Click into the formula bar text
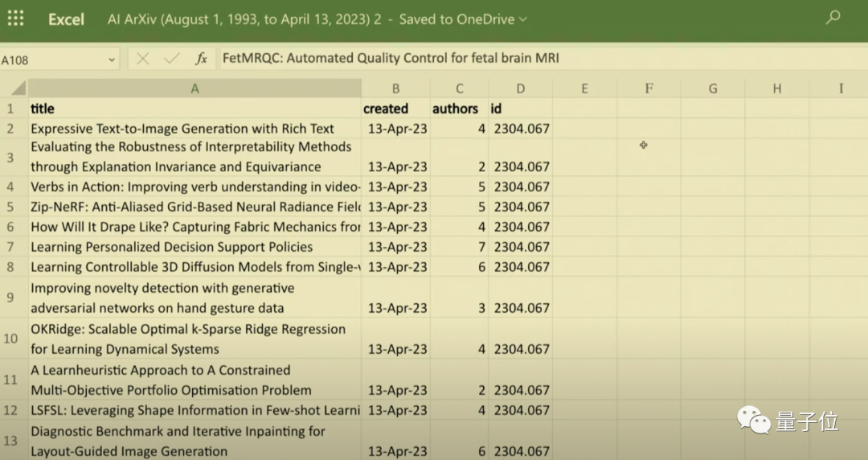The image size is (868, 460). point(391,58)
